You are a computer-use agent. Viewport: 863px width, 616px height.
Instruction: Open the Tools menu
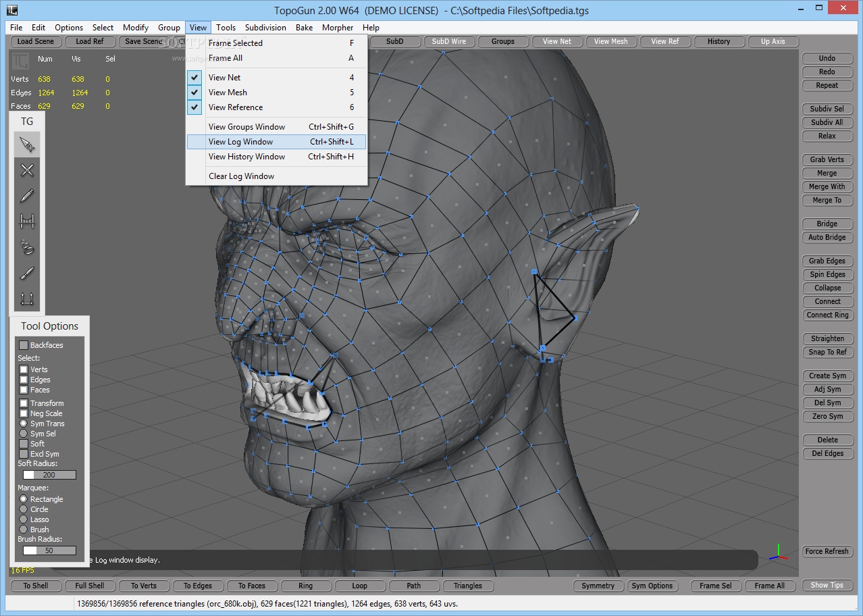(226, 28)
